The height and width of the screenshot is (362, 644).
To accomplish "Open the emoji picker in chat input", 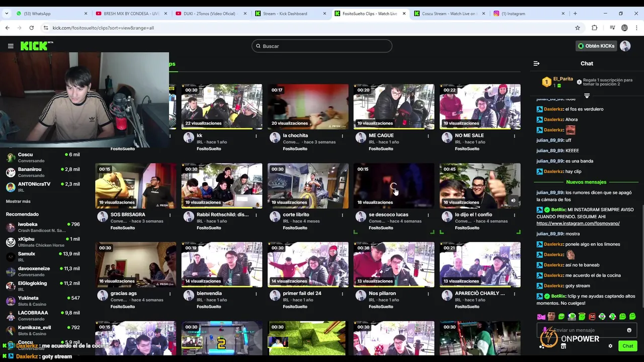I will [x=629, y=330].
